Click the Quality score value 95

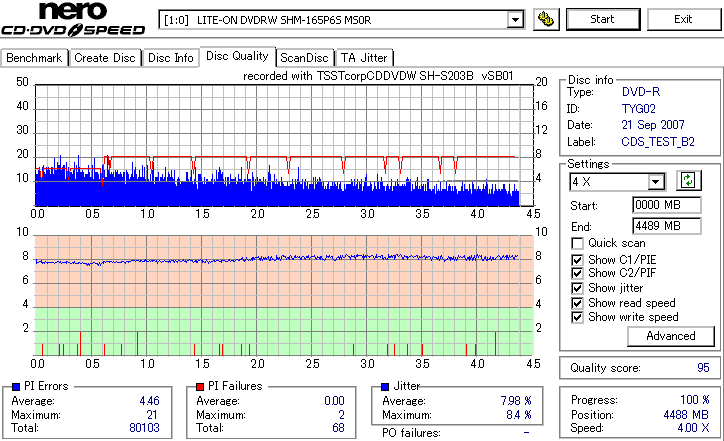(703, 368)
